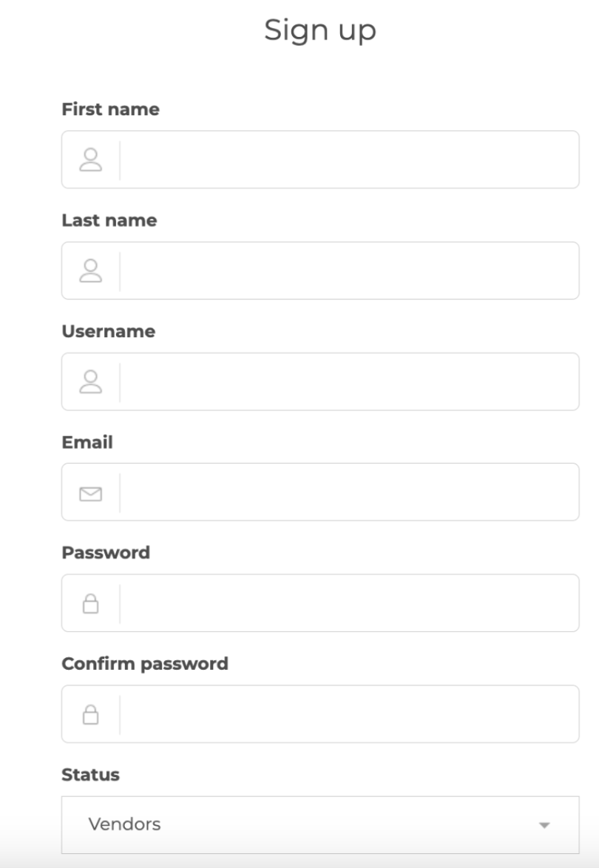This screenshot has height=868, width=599.
Task: Select the Username input box
Action: (x=320, y=382)
